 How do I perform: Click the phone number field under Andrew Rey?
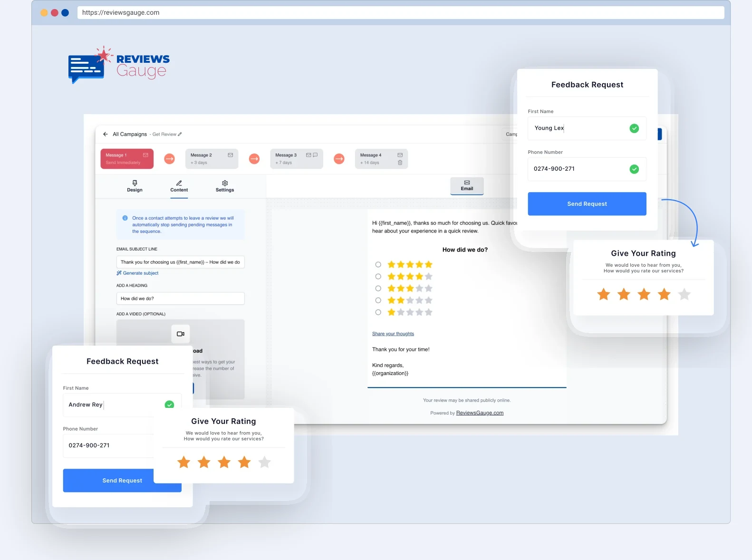(x=108, y=446)
